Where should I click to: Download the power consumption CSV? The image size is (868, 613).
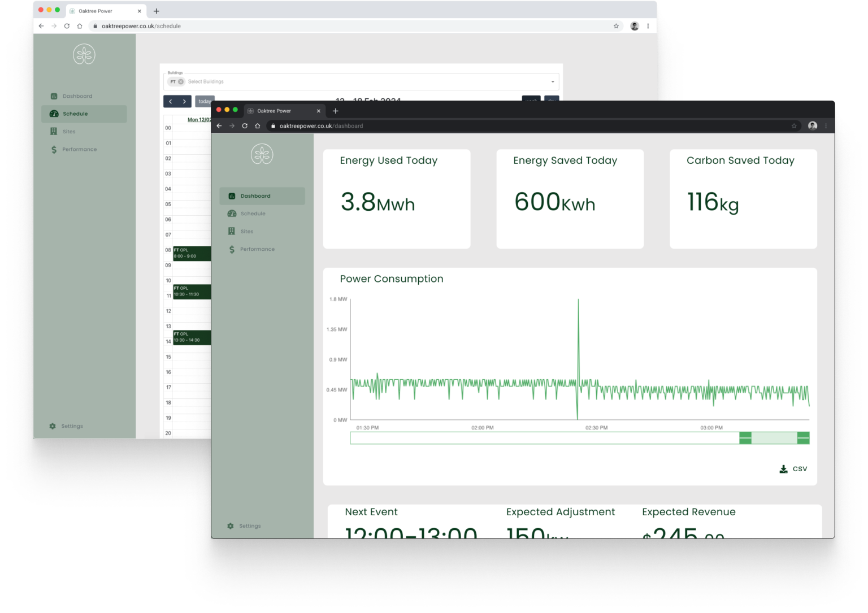pyautogui.click(x=793, y=469)
